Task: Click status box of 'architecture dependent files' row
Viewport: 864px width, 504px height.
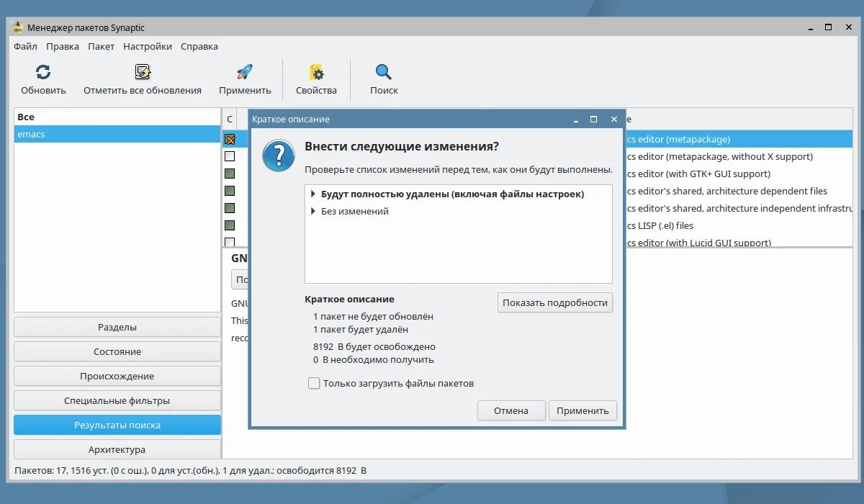Action: (x=230, y=191)
